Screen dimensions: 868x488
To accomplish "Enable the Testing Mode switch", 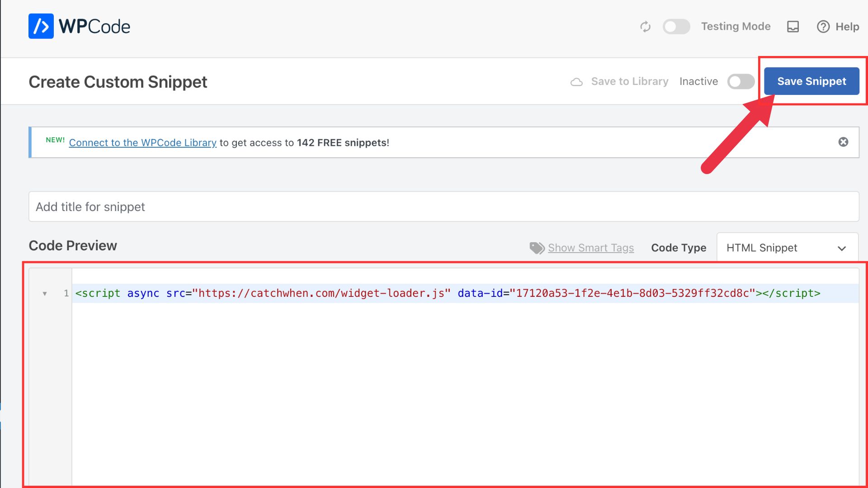I will 676,27.
